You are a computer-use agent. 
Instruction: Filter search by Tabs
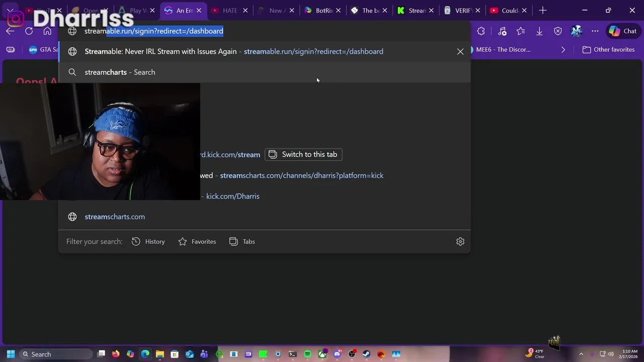click(x=242, y=241)
